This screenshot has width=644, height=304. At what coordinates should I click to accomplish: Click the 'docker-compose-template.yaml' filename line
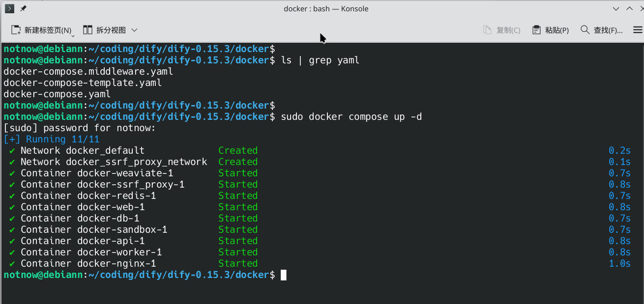pyautogui.click(x=83, y=83)
